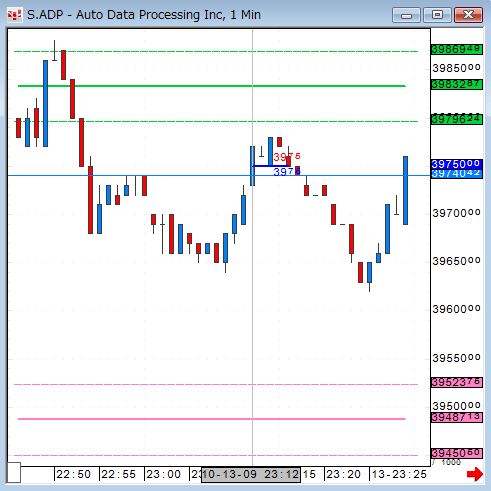Click the blue 3975 order label on chart
The width and height of the screenshot is (491, 491).
287,172
